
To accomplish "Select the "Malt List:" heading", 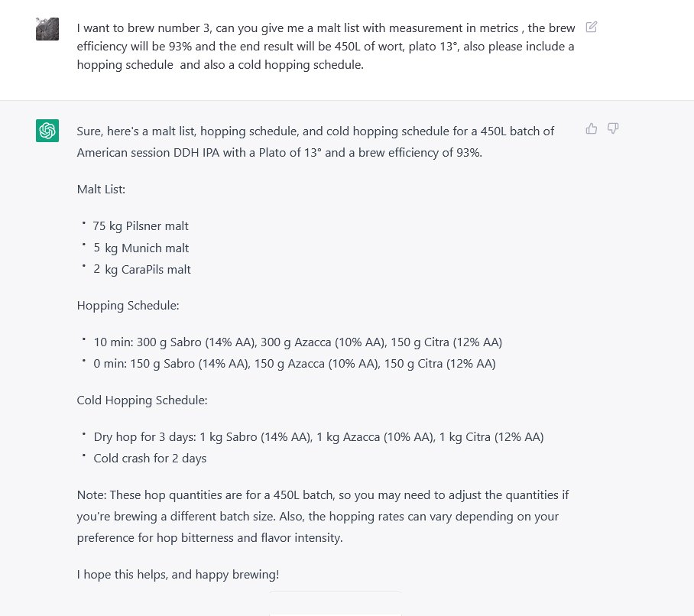I will tap(103, 189).
